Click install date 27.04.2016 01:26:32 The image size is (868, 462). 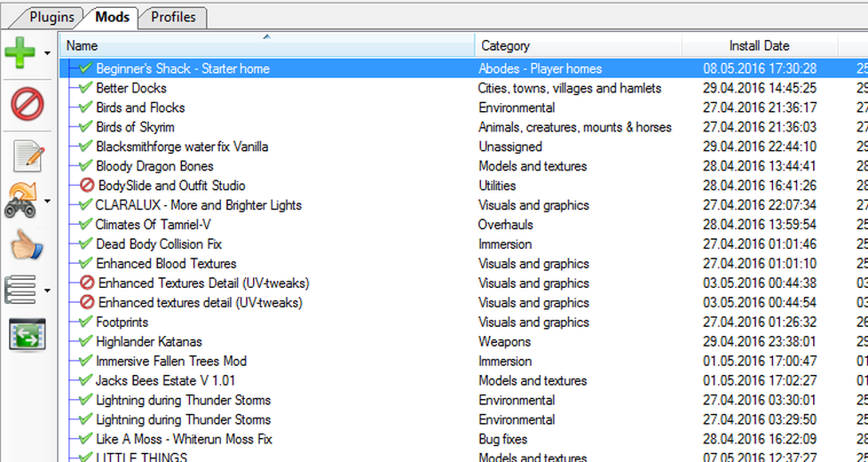(x=760, y=322)
